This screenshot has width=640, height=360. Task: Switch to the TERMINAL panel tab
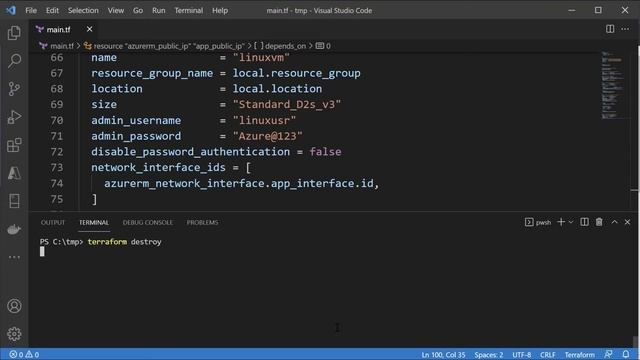pos(94,222)
